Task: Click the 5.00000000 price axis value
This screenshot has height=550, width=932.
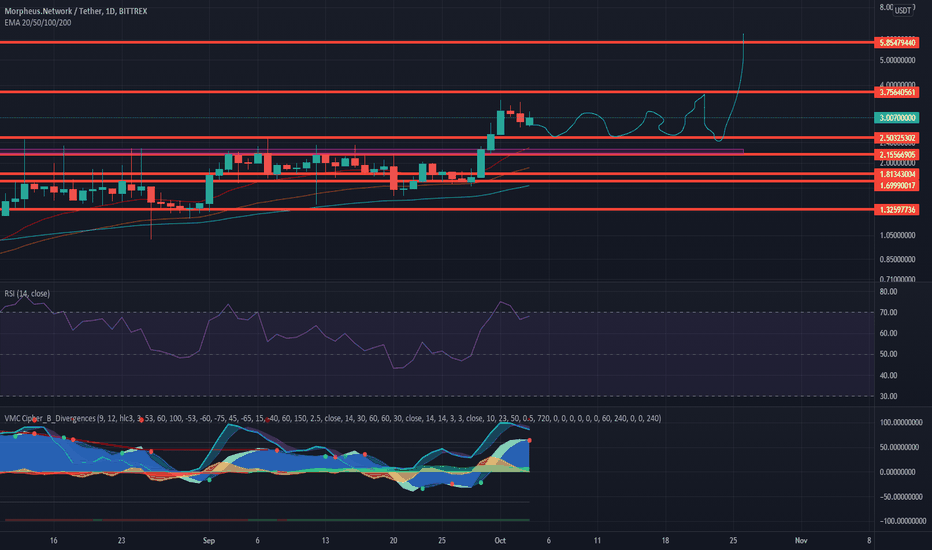Action: pyautogui.click(x=897, y=60)
